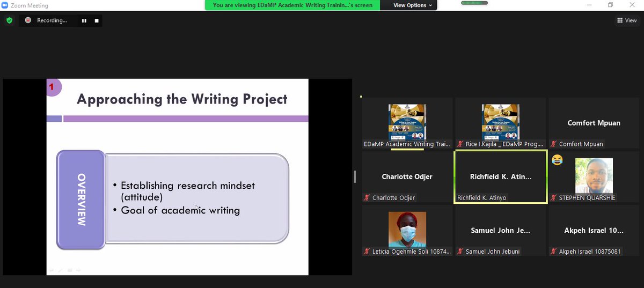Screen dimensions: 644x288
Task: Click name label Samuel John Jebuni under tile
Action: click(493, 252)
